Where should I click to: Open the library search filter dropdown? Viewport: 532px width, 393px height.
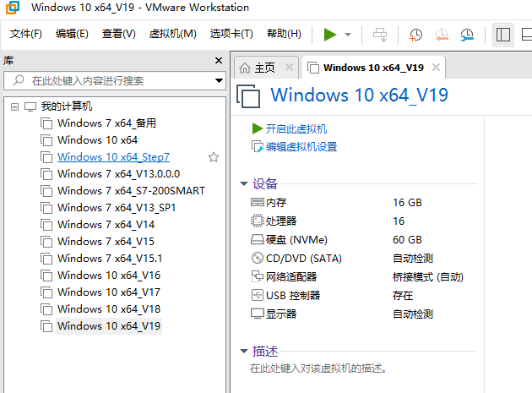218,81
